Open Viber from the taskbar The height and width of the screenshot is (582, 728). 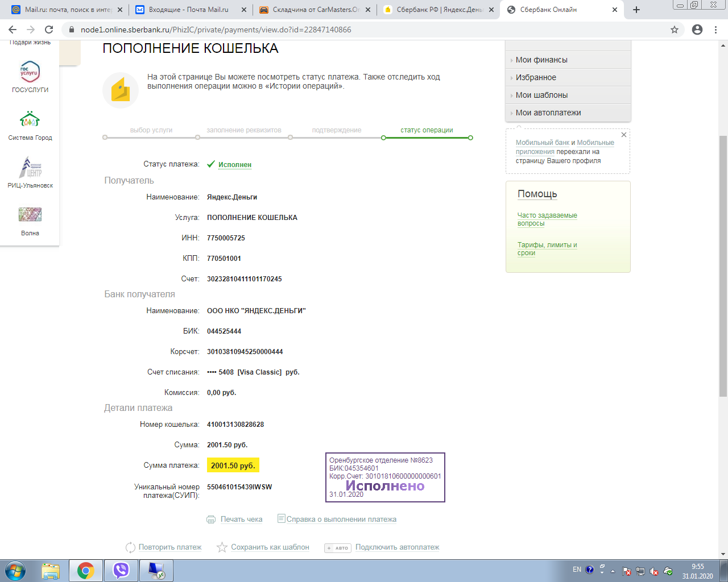[x=121, y=571]
